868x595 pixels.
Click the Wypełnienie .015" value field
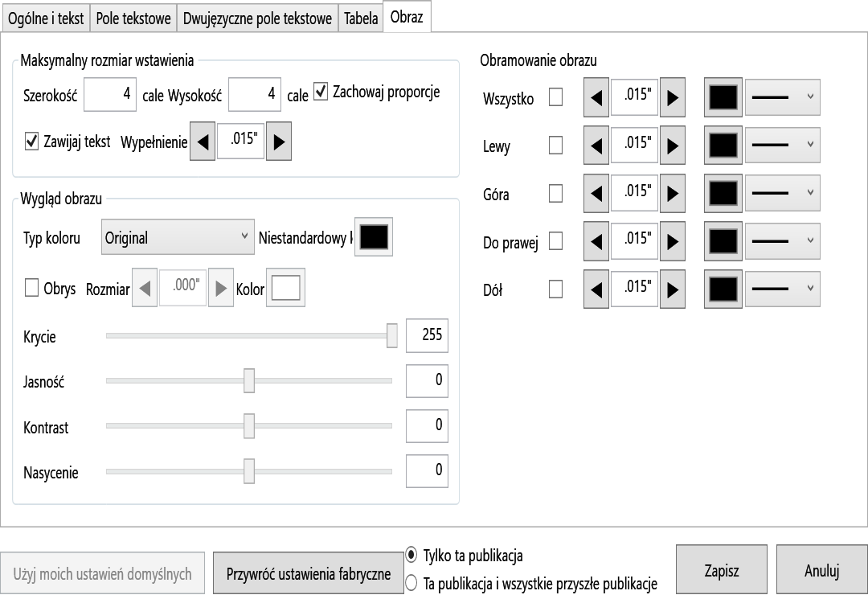pos(241,141)
